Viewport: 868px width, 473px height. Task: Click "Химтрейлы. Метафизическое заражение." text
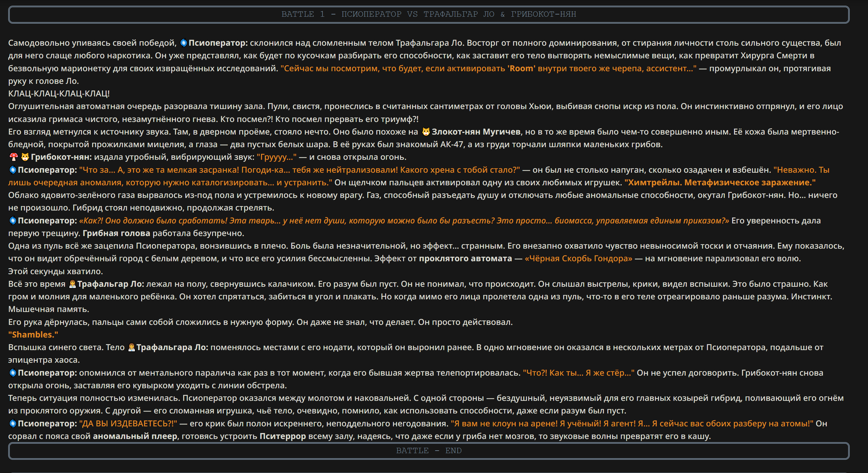[x=720, y=182]
